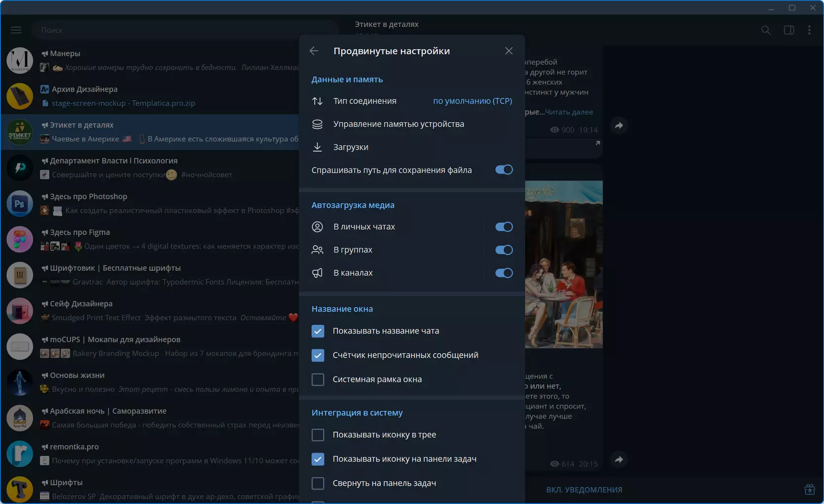Disable autodownload in groups switch
Viewport: 824px width, 504px height.
[x=504, y=250]
